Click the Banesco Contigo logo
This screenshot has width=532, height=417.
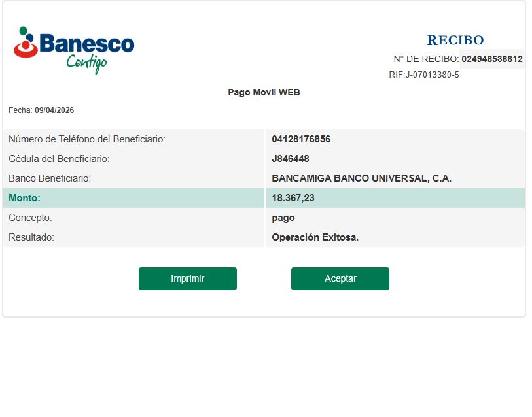point(74,49)
